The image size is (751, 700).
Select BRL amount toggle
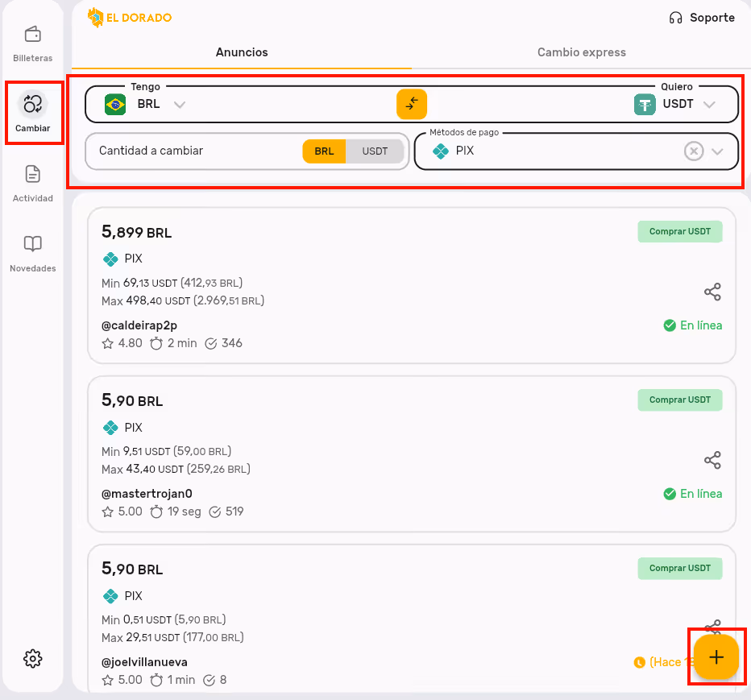324,151
